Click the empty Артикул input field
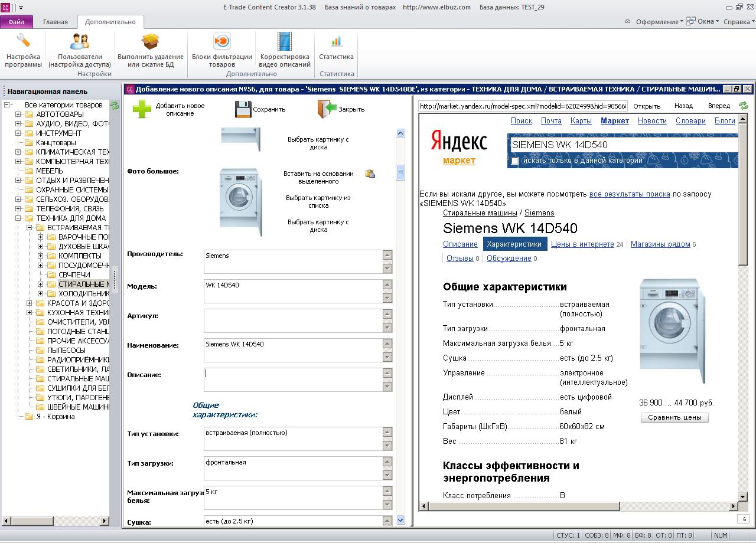This screenshot has height=543, width=756. coord(294,321)
